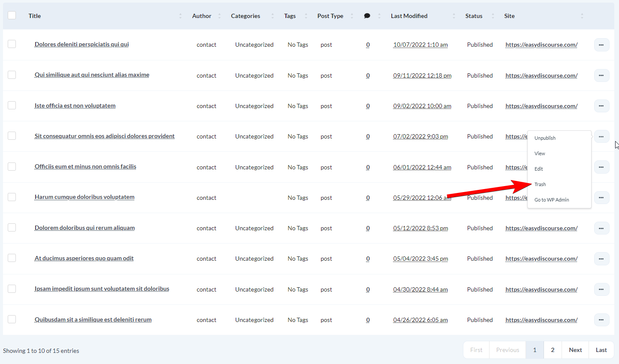Check the box for Dolorem doloribus qui rerum aliquam
Screen dimensions: 619x364
[12, 228]
